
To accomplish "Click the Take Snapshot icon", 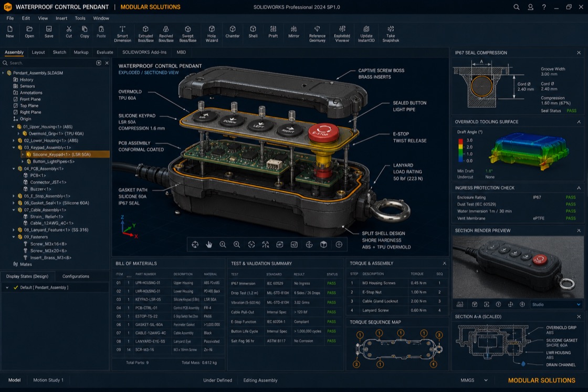I will [x=391, y=29].
